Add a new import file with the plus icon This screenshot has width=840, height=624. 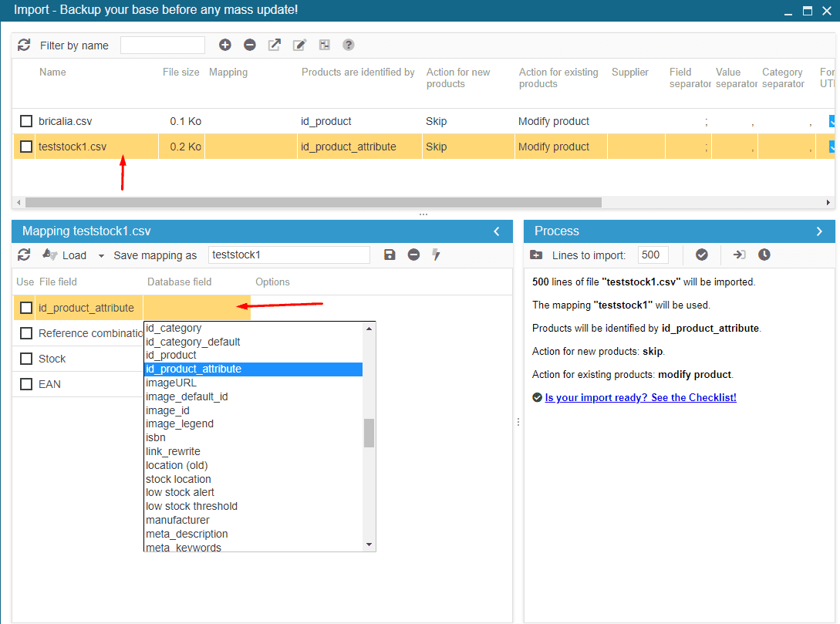click(225, 45)
